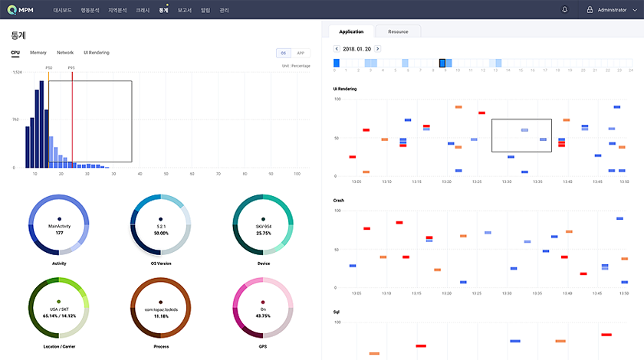The image size is (644, 360).
Task: Click the Device donut chart
Action: coord(264,224)
